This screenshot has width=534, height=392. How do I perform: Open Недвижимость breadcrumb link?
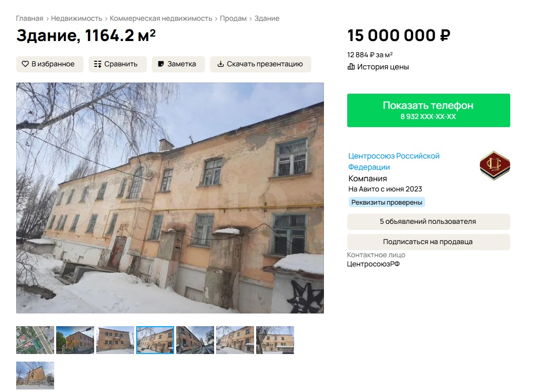click(76, 18)
